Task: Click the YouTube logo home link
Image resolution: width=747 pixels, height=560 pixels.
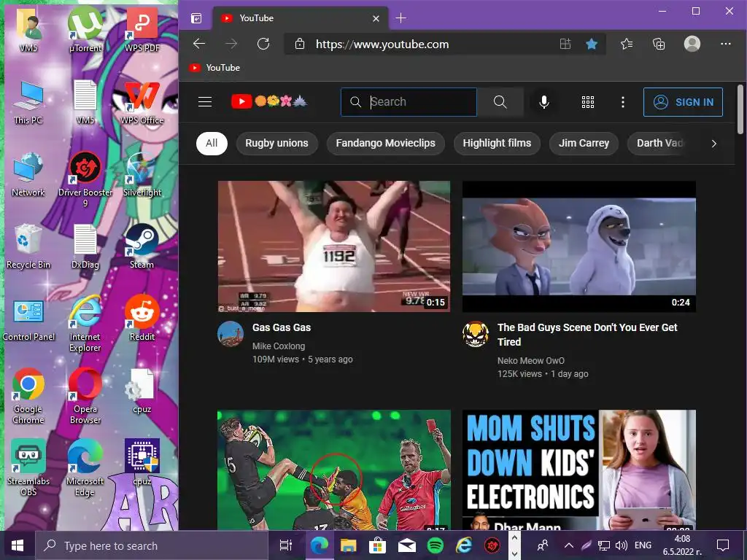Action: (x=269, y=101)
